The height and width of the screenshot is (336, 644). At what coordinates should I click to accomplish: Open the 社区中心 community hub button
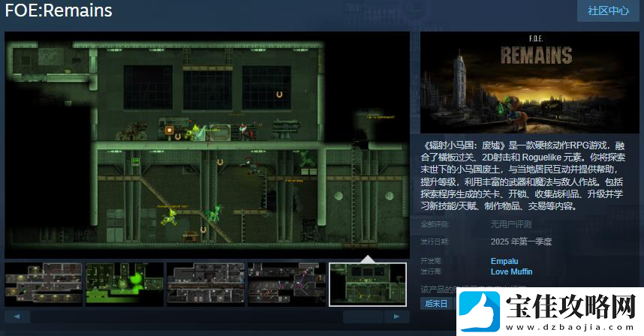pos(608,10)
